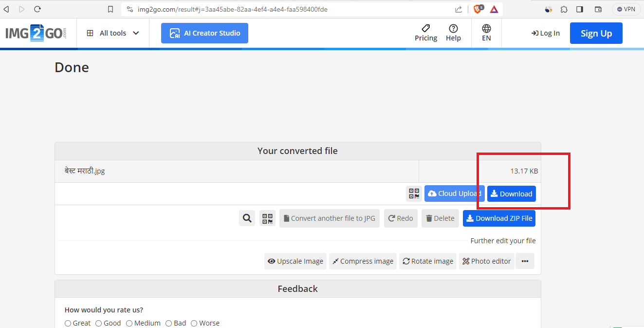This screenshot has height=328, width=644.
Task: Click the Download ZIP File button
Action: [x=499, y=218]
